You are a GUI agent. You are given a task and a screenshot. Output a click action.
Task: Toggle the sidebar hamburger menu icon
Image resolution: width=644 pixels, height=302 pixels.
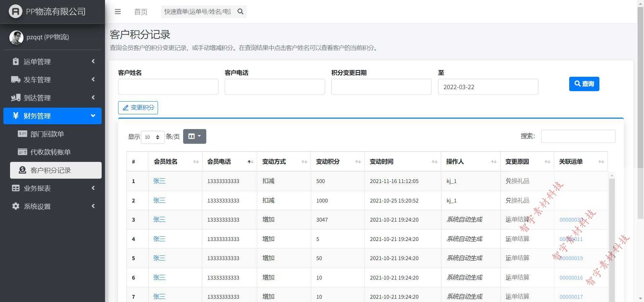118,12
